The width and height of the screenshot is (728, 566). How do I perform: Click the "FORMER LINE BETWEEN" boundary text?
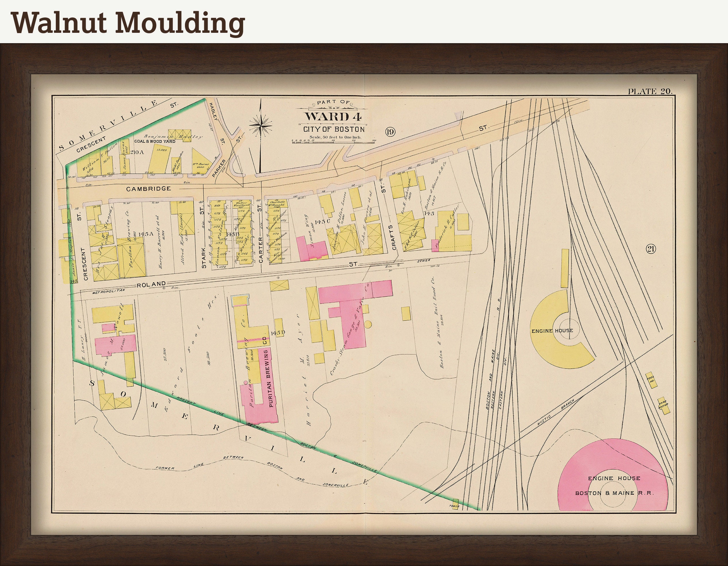200,463
